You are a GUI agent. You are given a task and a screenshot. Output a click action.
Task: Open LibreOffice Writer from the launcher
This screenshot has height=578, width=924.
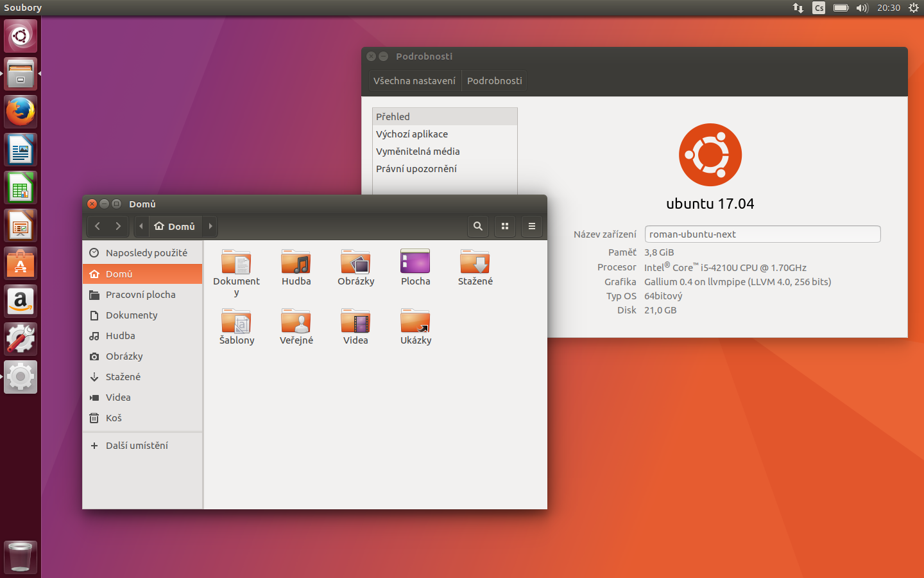[x=20, y=149]
